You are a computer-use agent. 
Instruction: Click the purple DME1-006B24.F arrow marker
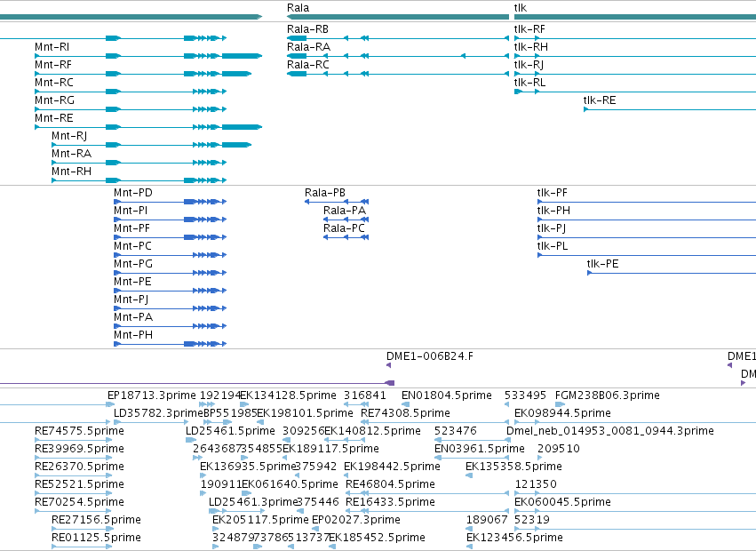[x=388, y=365]
